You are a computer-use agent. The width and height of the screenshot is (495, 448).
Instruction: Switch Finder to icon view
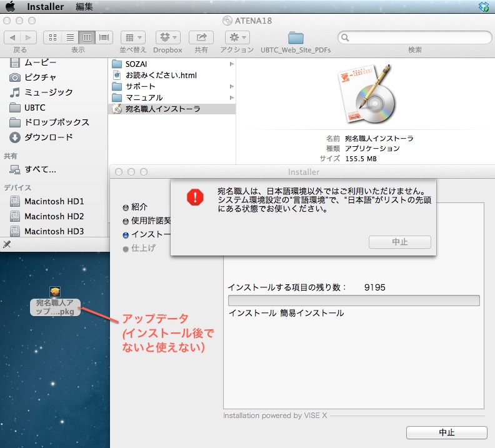pos(52,37)
